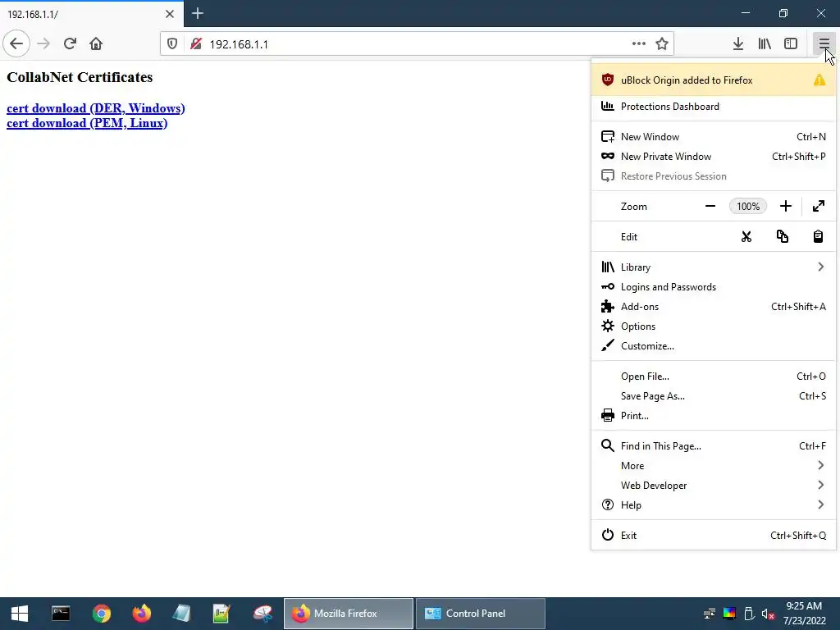Choose Save Page As...
840x630 pixels.
(x=713, y=396)
